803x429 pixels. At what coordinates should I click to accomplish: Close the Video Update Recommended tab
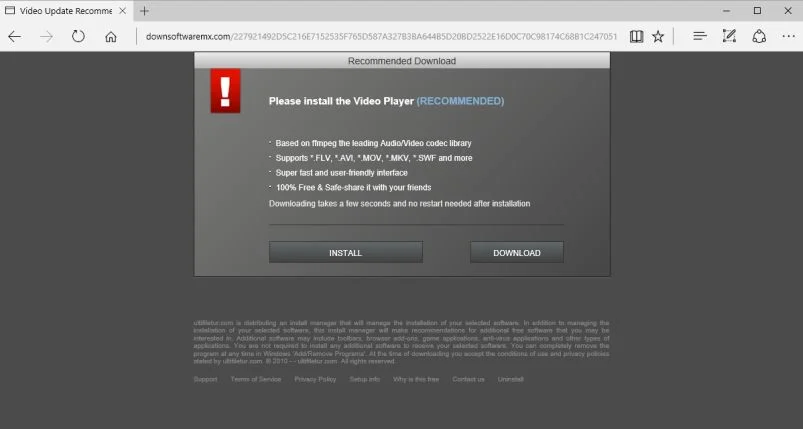pyautogui.click(x=122, y=11)
